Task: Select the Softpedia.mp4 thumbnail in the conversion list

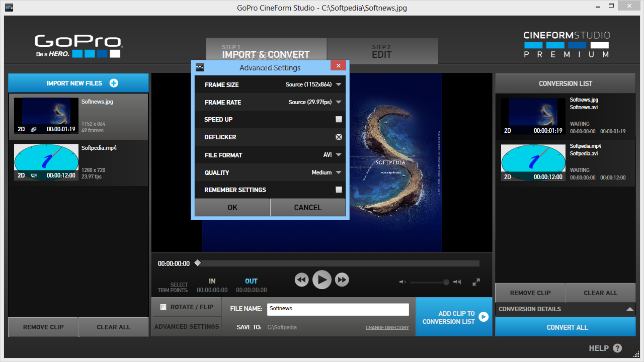Action: [x=533, y=162]
